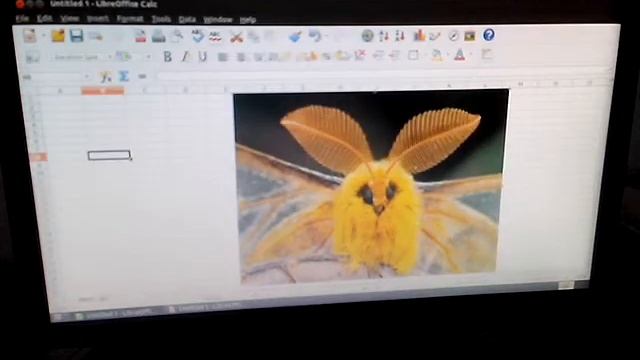Click the Hyperlink globe icon

pos(367,36)
